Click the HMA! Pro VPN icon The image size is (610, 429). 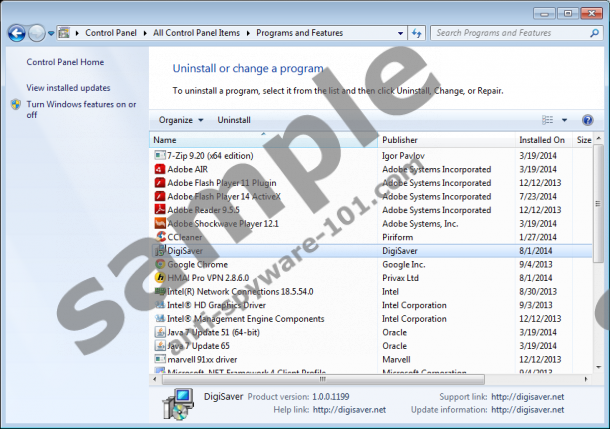click(160, 277)
